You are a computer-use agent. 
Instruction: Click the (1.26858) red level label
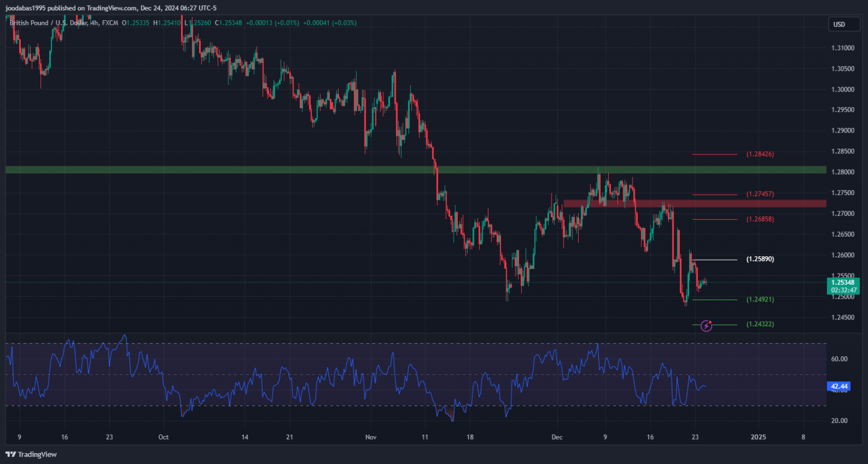(760, 219)
